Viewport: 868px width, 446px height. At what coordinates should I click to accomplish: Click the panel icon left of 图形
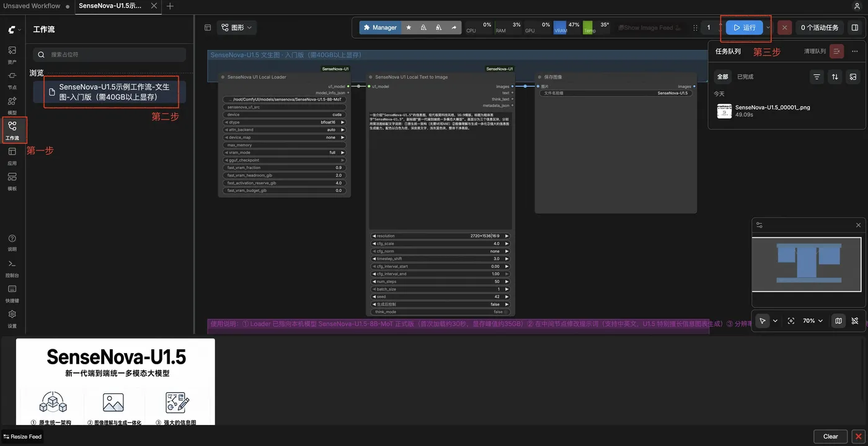pos(208,28)
